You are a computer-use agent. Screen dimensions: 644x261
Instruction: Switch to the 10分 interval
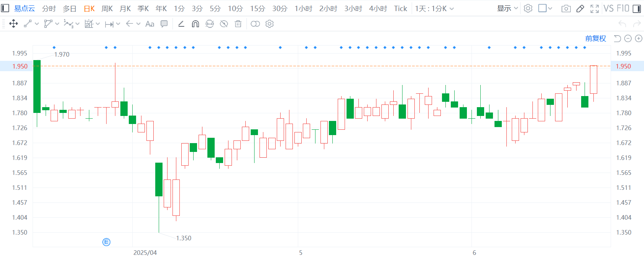[x=235, y=8]
